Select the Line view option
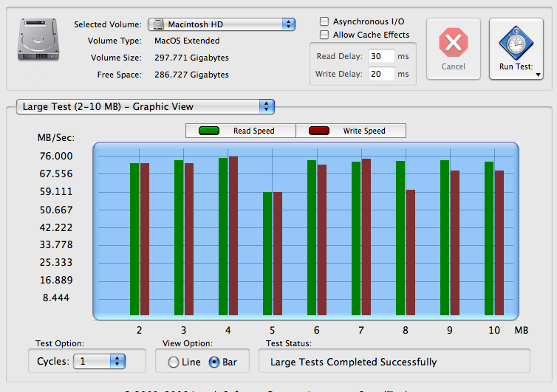This screenshot has width=557, height=392. [174, 362]
